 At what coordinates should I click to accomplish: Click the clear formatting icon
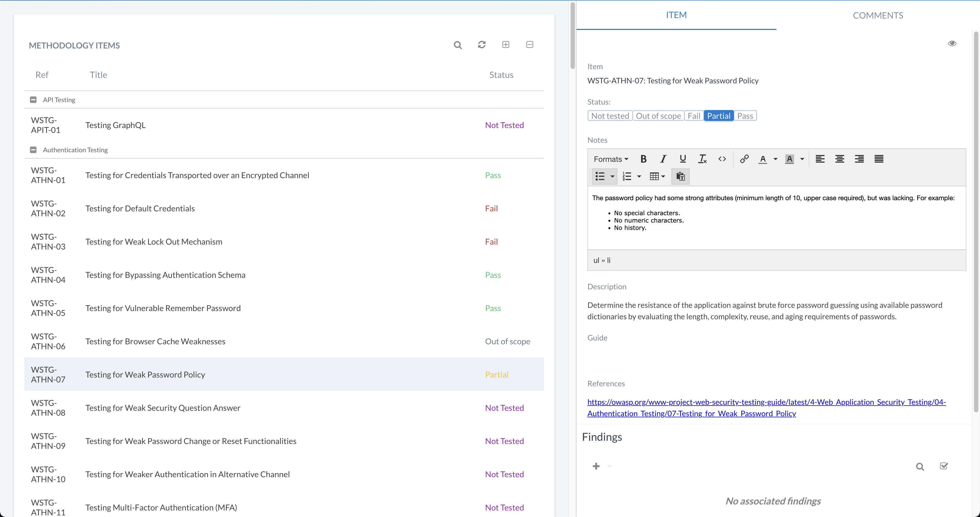(x=702, y=159)
